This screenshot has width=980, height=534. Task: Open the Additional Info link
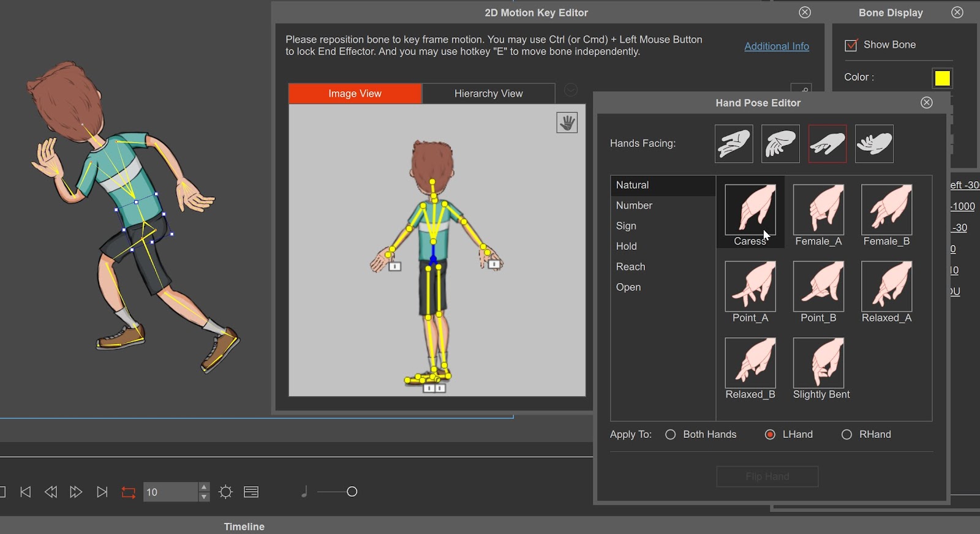776,46
